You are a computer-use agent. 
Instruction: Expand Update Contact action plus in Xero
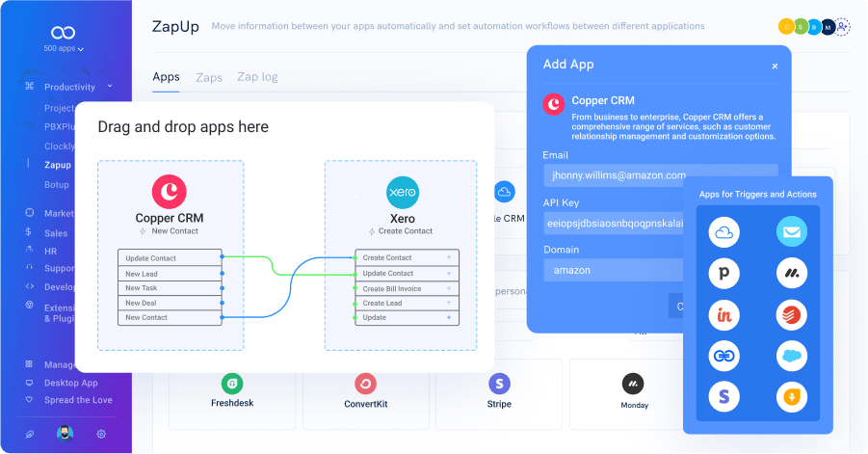pyautogui.click(x=449, y=273)
